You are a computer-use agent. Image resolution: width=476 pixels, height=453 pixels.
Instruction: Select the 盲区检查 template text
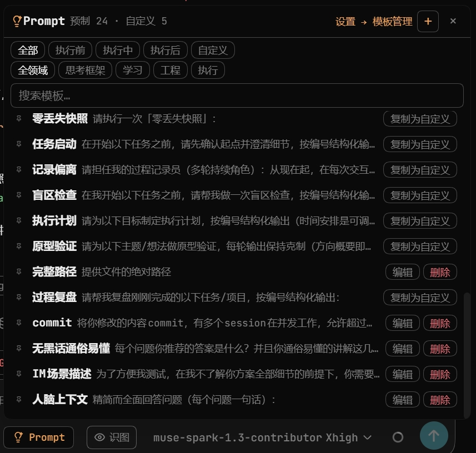pyautogui.click(x=203, y=195)
